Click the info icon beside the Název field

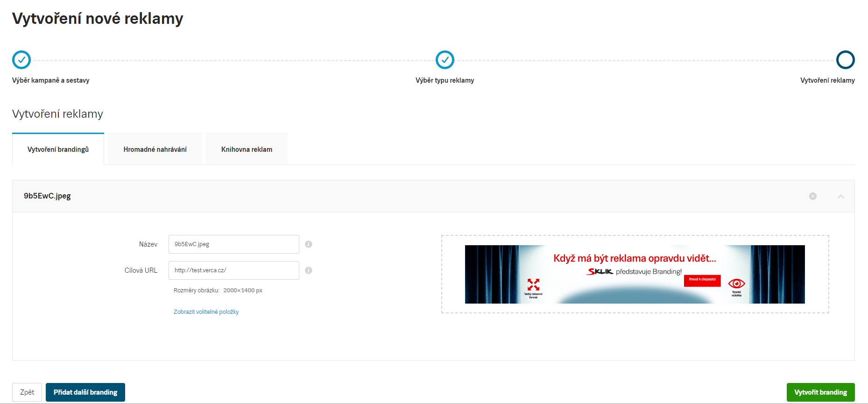[x=309, y=244]
